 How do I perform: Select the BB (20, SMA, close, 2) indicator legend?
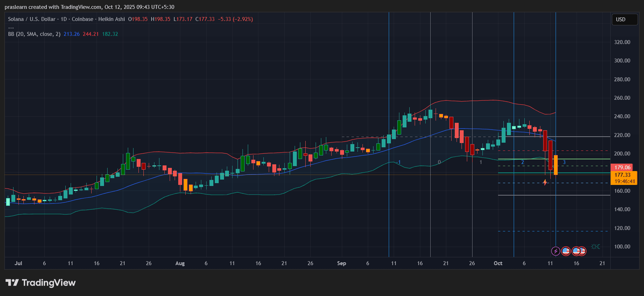point(34,34)
